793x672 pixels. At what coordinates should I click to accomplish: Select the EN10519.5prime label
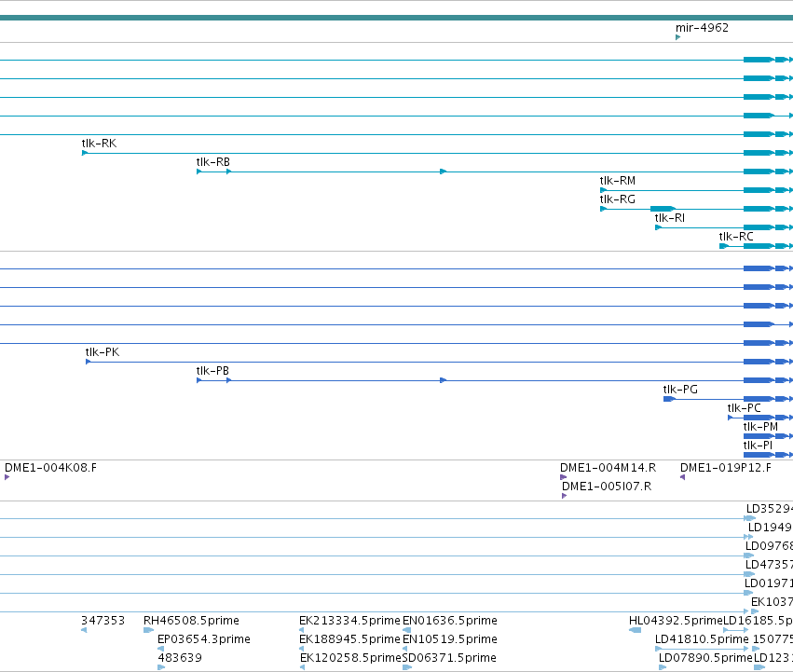click(x=449, y=639)
